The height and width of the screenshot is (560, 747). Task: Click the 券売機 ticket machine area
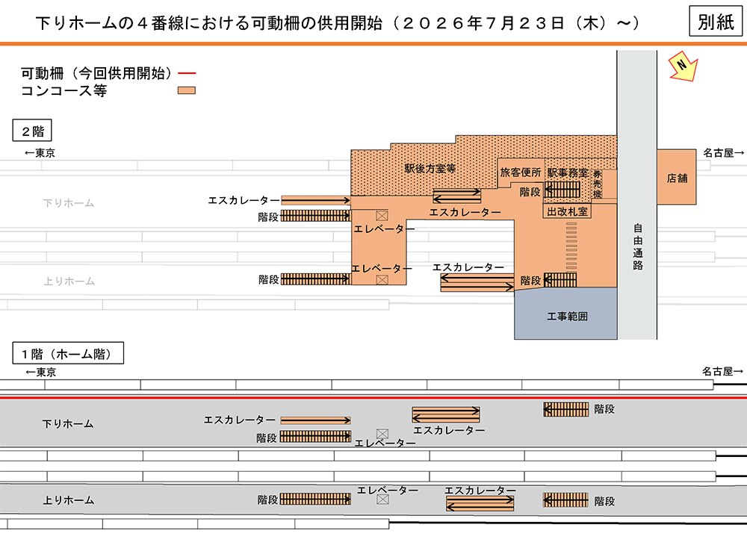tap(598, 183)
